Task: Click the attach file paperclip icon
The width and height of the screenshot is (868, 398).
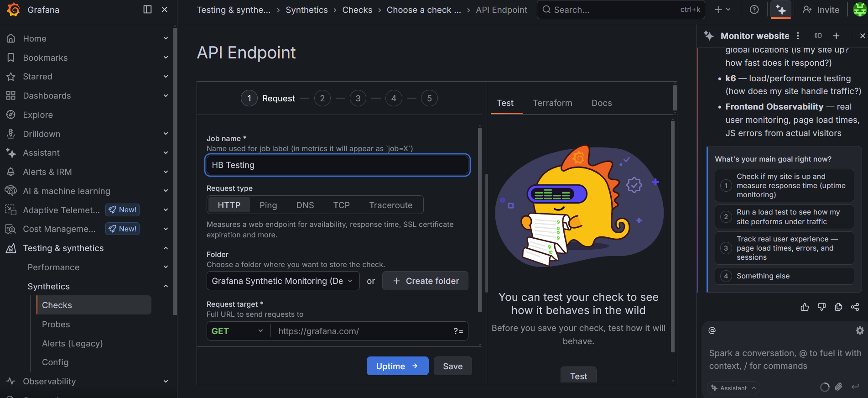Action: pos(839,387)
